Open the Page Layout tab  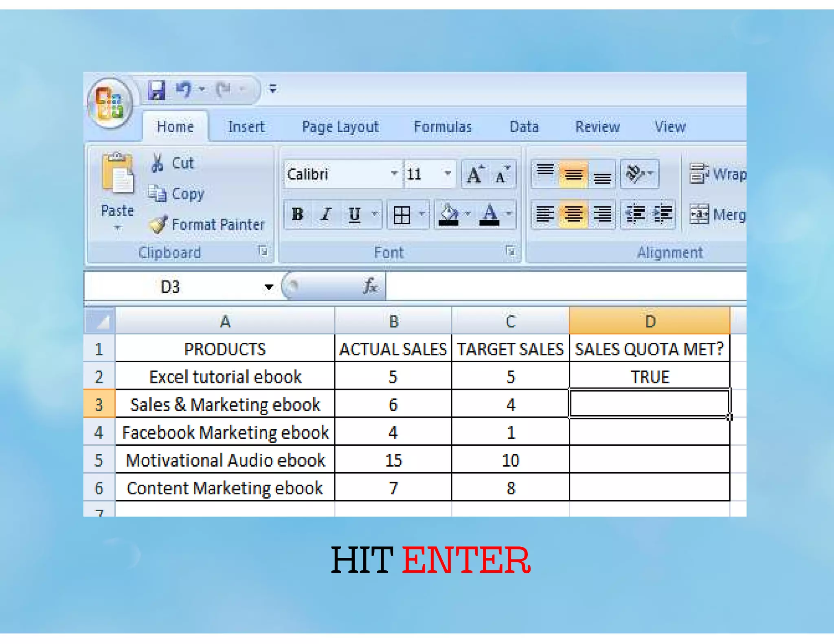pos(340,127)
